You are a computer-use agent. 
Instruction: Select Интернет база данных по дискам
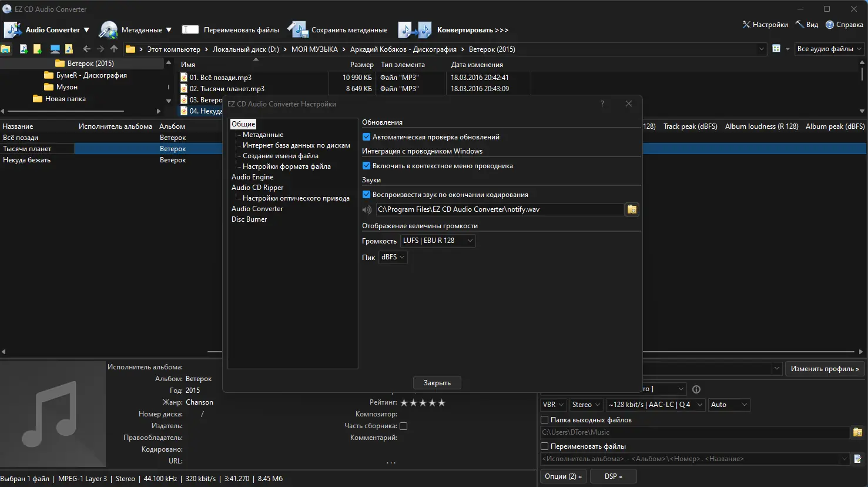[x=296, y=145]
